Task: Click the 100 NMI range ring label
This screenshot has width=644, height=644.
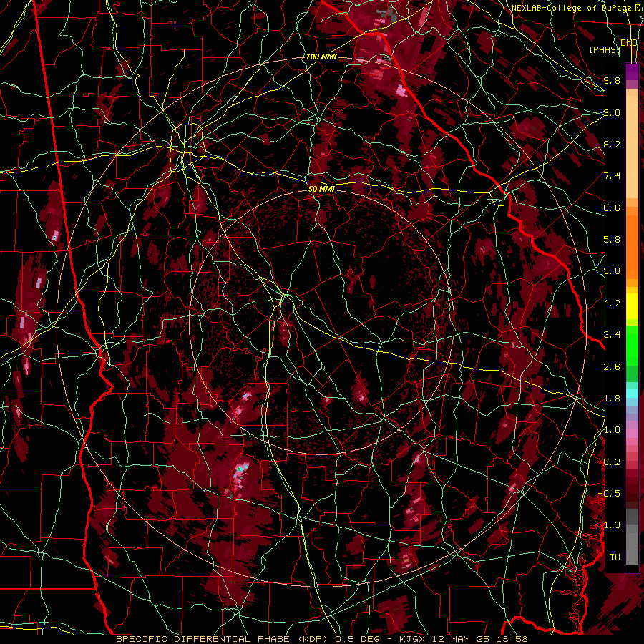Action: pyautogui.click(x=321, y=57)
